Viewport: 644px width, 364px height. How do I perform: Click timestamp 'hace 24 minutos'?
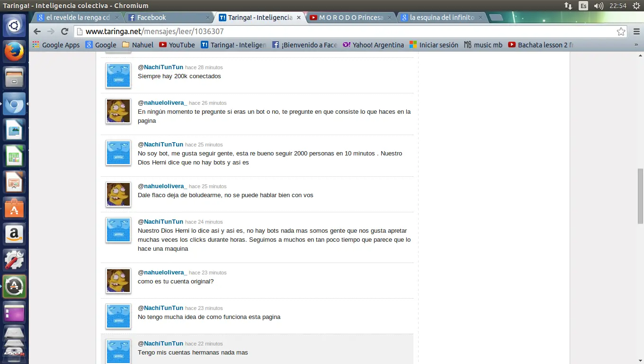tap(204, 222)
